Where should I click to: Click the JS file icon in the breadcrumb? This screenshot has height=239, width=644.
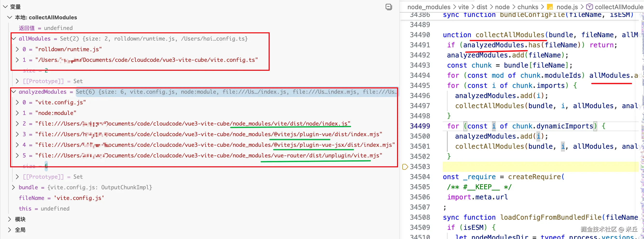pos(550,7)
